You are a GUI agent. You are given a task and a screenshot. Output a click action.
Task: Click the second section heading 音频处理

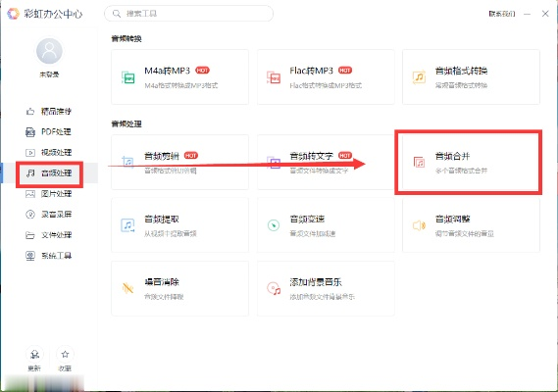(x=127, y=123)
